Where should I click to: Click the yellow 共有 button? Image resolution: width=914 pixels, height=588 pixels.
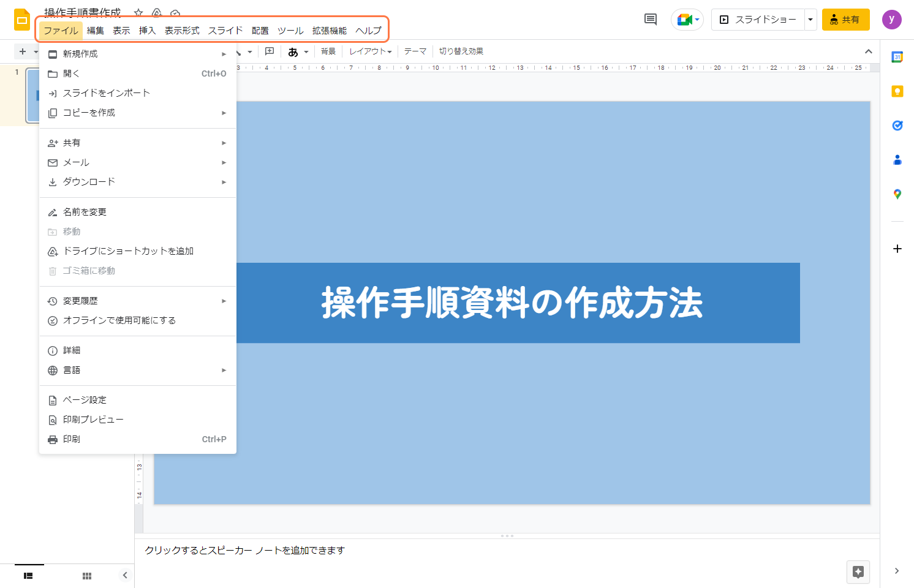(845, 20)
